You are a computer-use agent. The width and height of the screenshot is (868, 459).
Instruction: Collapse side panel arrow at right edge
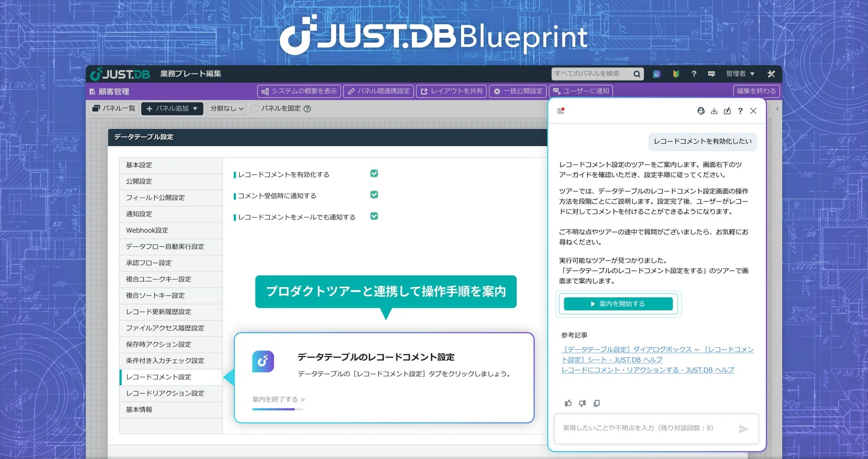pos(777,109)
